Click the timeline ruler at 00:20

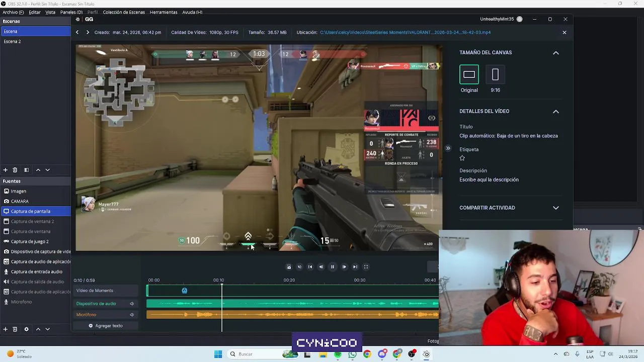289,280
